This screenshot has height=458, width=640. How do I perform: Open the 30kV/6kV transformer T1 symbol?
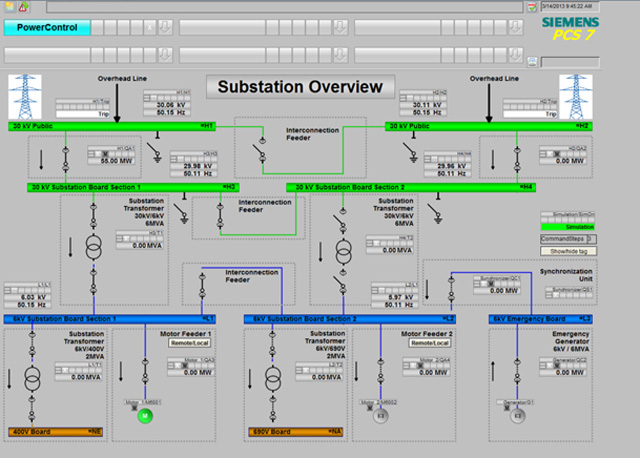(93, 246)
